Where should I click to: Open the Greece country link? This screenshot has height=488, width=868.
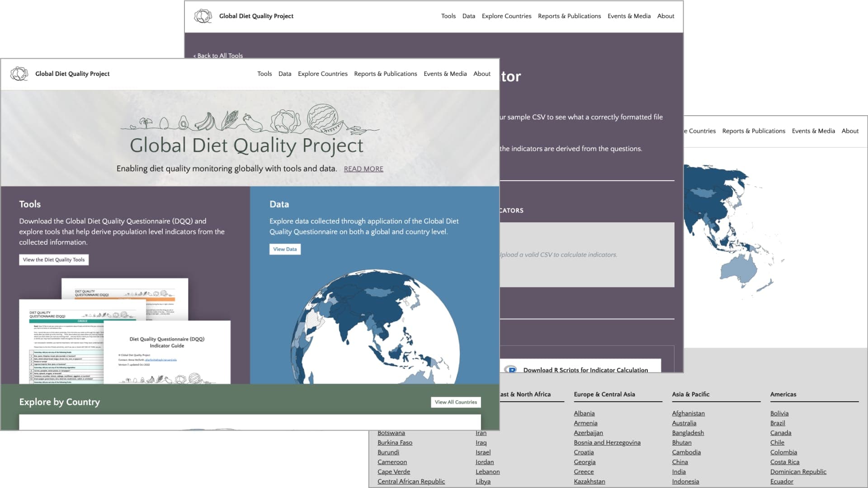coord(584,472)
